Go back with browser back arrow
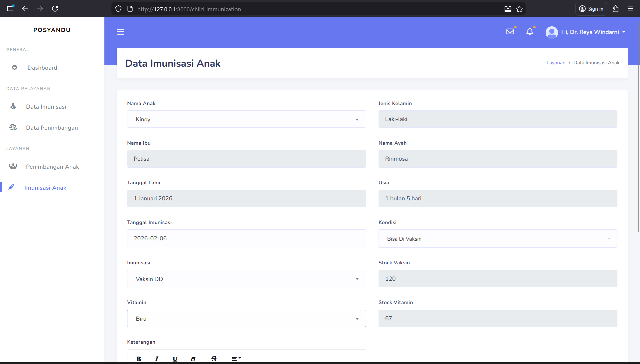Image resolution: width=640 pixels, height=364 pixels. click(25, 9)
